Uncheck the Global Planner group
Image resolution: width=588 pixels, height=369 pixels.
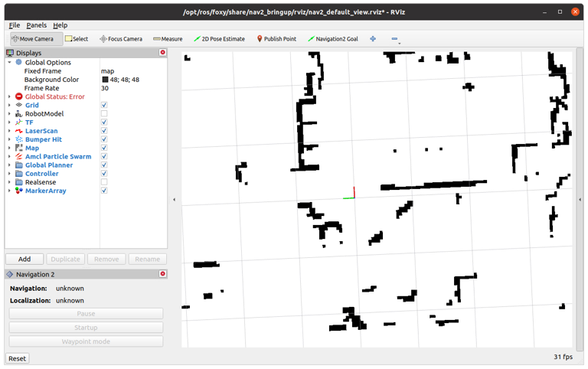pyautogui.click(x=104, y=165)
